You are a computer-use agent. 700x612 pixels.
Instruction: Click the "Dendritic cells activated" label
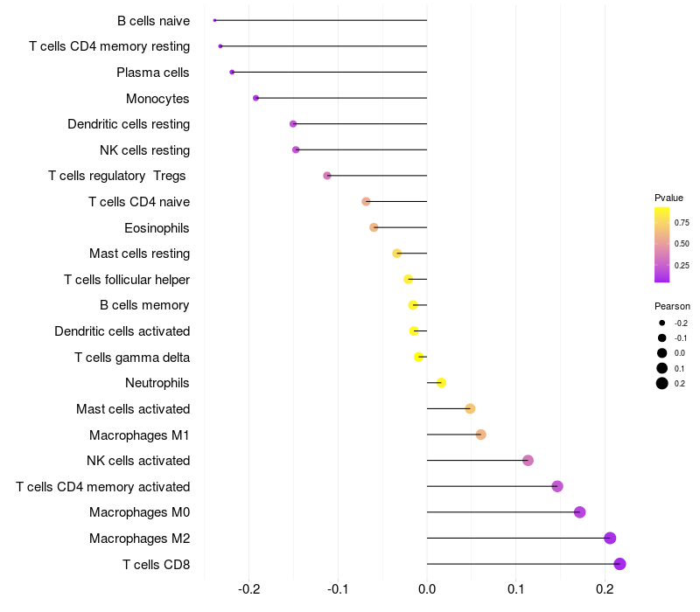[122, 331]
